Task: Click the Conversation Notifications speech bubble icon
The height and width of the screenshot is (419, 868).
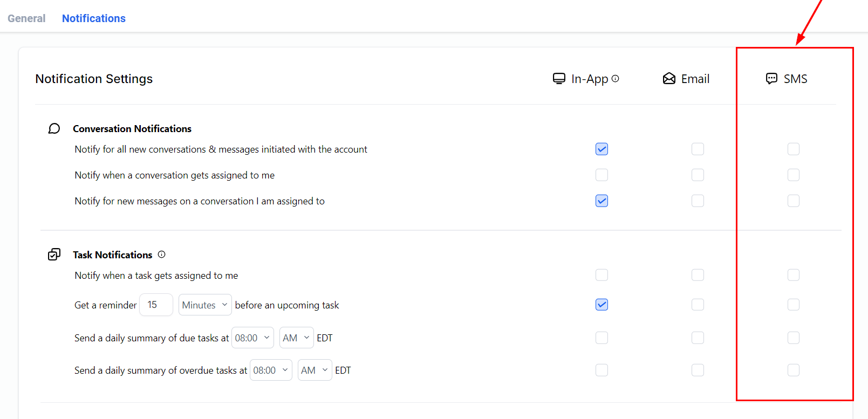Action: click(54, 128)
